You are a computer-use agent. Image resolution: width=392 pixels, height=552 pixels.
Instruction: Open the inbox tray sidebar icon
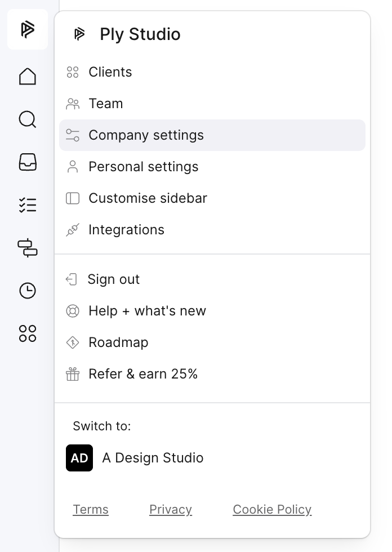28,162
